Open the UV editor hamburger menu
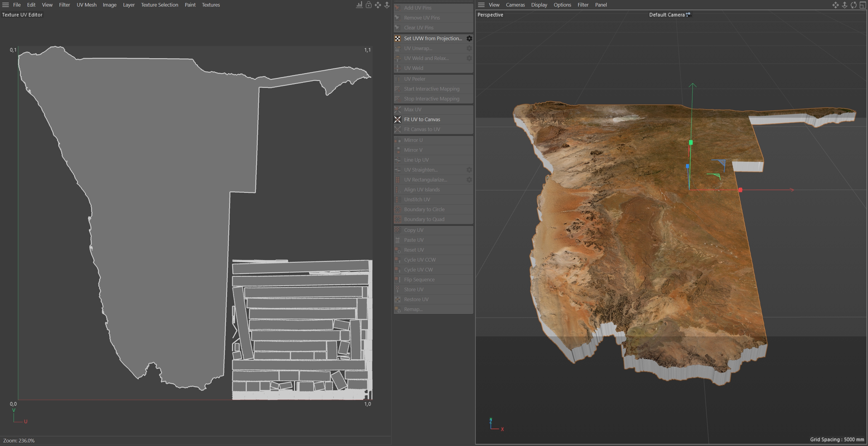868x446 pixels. 5,5
